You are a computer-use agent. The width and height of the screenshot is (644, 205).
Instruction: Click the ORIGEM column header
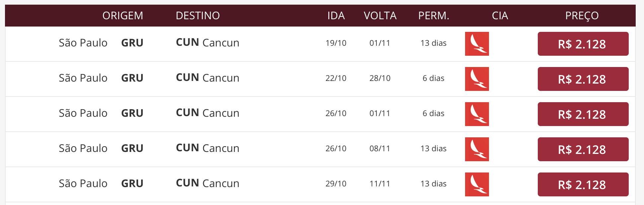122,16
